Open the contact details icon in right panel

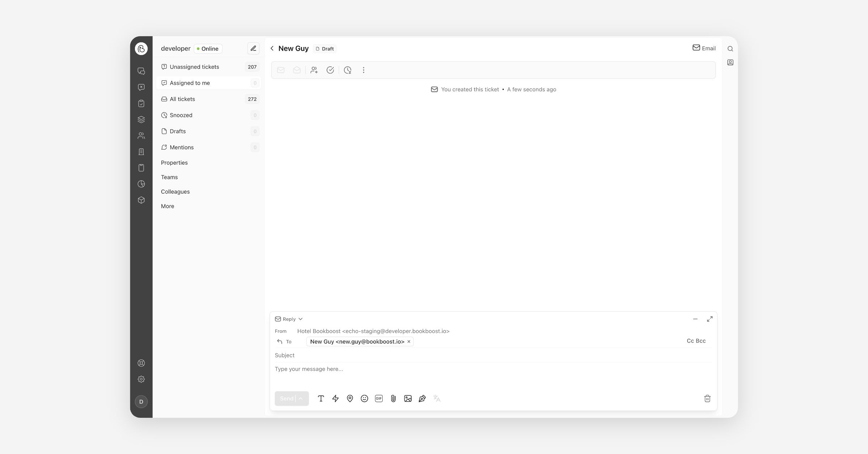(x=730, y=63)
